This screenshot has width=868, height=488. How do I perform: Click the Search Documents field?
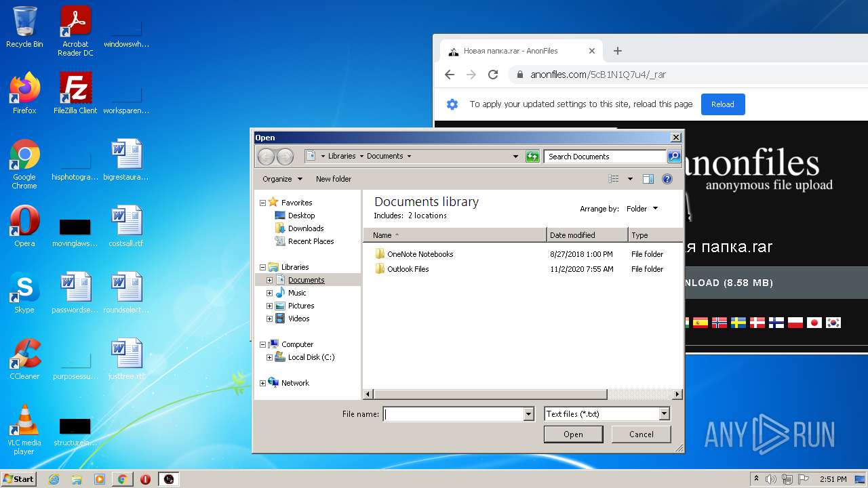click(x=605, y=157)
